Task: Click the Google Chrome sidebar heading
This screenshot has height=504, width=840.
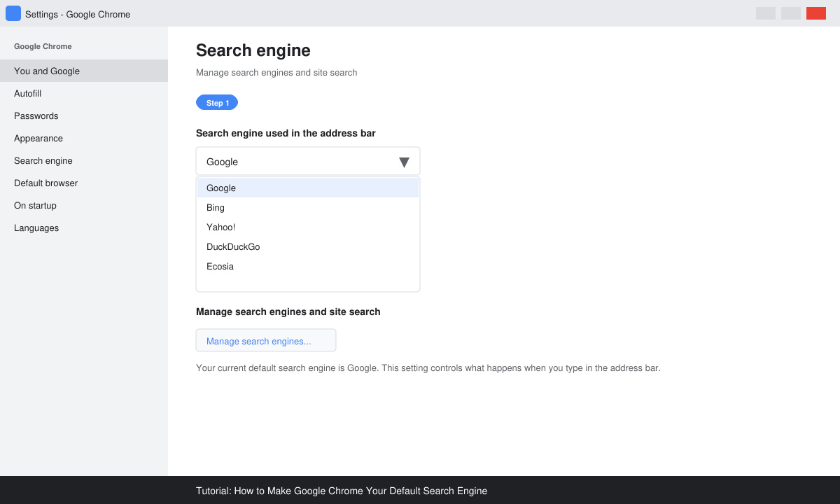Action: 43,46
